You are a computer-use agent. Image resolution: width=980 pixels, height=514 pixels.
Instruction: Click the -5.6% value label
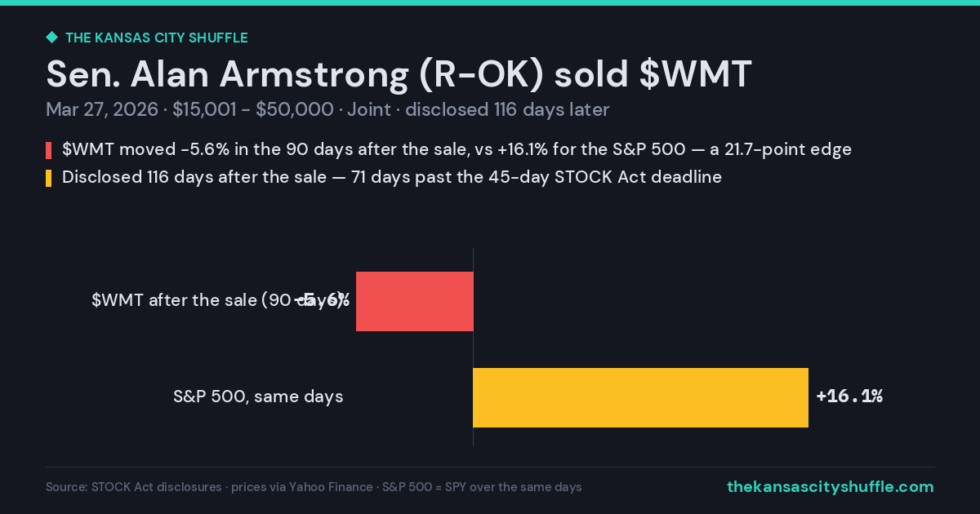tap(323, 301)
